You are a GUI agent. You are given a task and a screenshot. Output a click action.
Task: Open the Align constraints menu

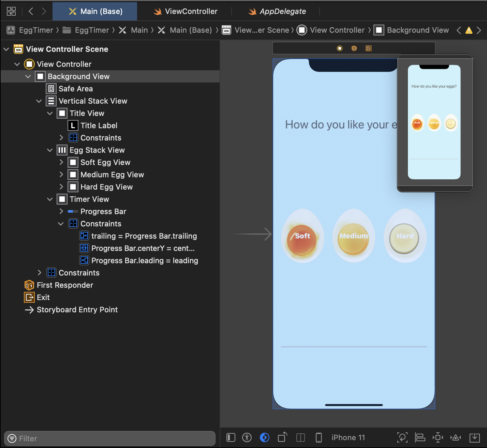[x=420, y=437]
